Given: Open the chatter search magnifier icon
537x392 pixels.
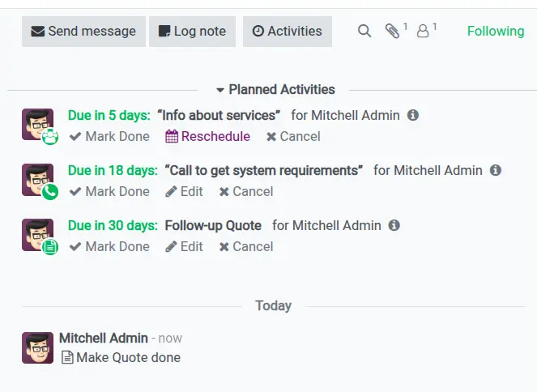Looking at the screenshot, I should point(364,32).
